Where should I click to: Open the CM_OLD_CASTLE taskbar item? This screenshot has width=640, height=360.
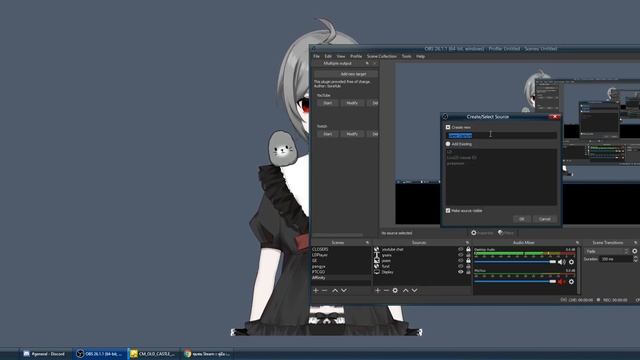tap(153, 354)
